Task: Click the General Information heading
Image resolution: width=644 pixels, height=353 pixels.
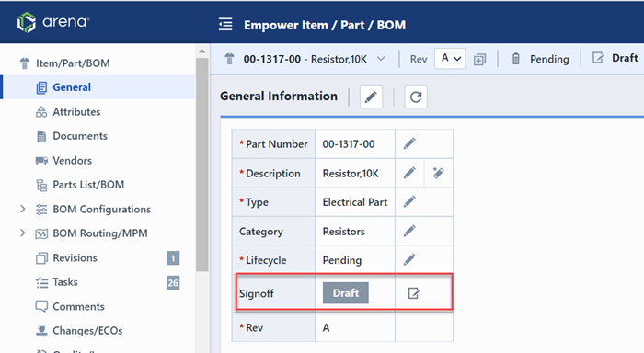Action: tap(279, 96)
